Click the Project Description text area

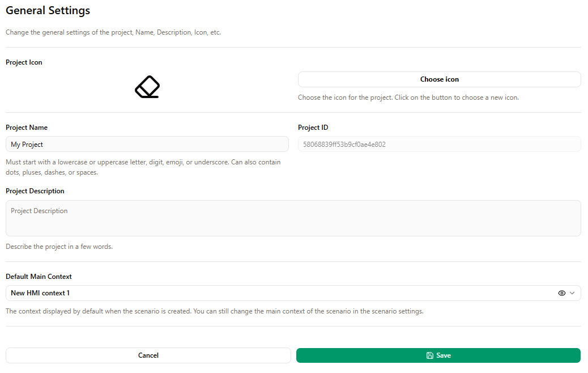tap(293, 218)
